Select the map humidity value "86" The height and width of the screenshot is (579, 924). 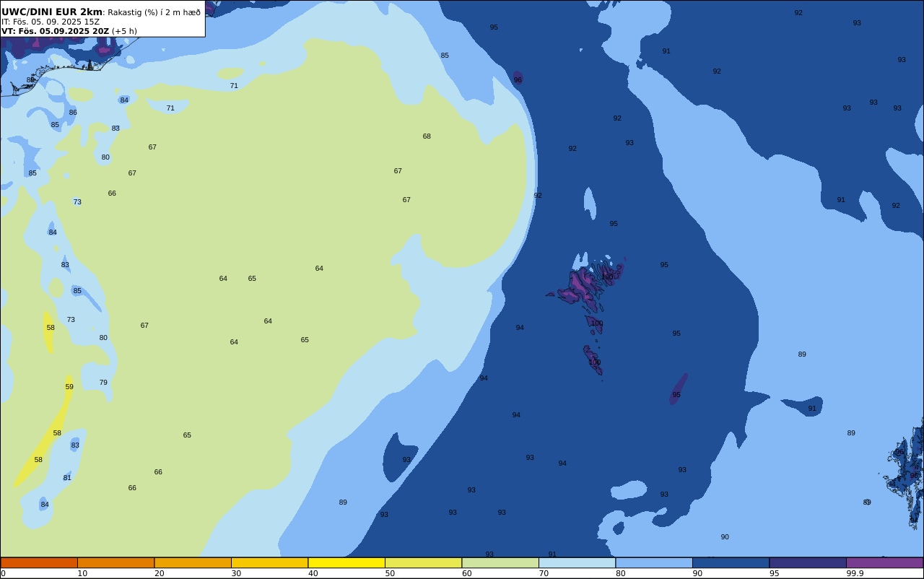(73, 113)
